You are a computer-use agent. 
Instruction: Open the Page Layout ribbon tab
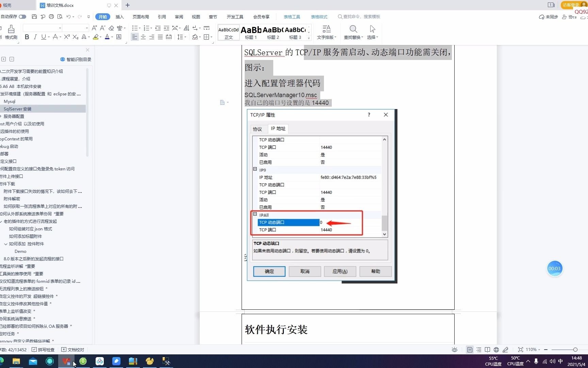point(141,17)
